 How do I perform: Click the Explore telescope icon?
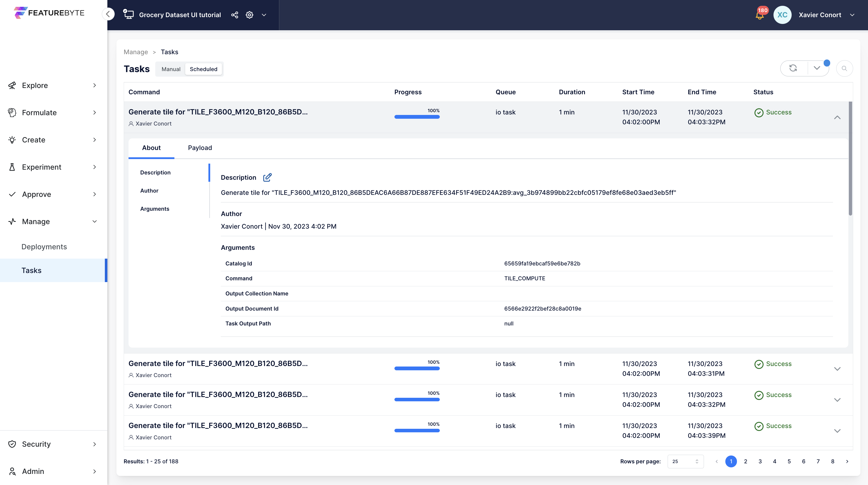coord(12,85)
